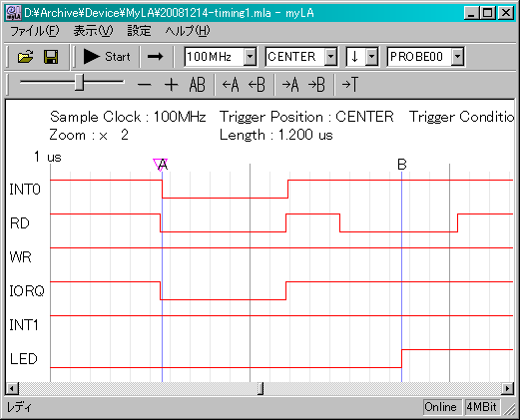Move cursor A left with ←A
This screenshot has width=520, height=420.
pyautogui.click(x=231, y=85)
